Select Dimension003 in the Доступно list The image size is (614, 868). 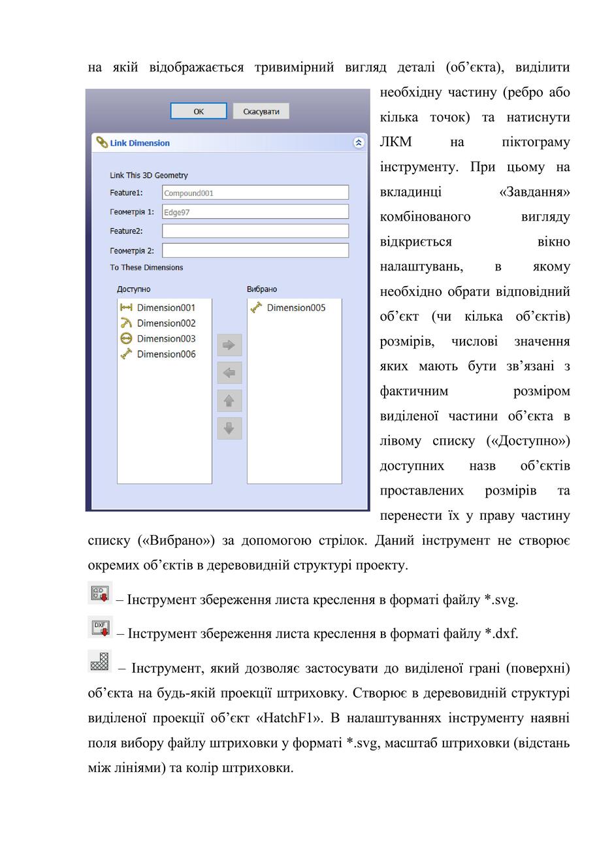[165, 338]
